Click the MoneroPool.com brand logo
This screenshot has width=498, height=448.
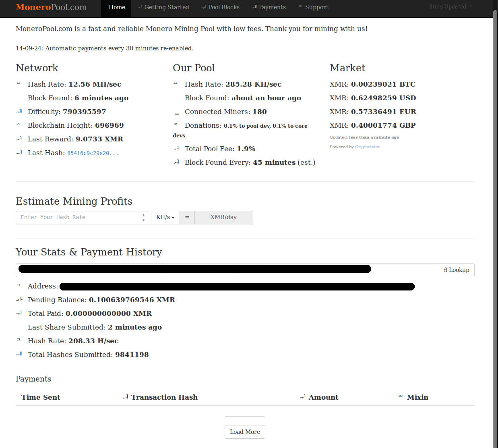[51, 7]
